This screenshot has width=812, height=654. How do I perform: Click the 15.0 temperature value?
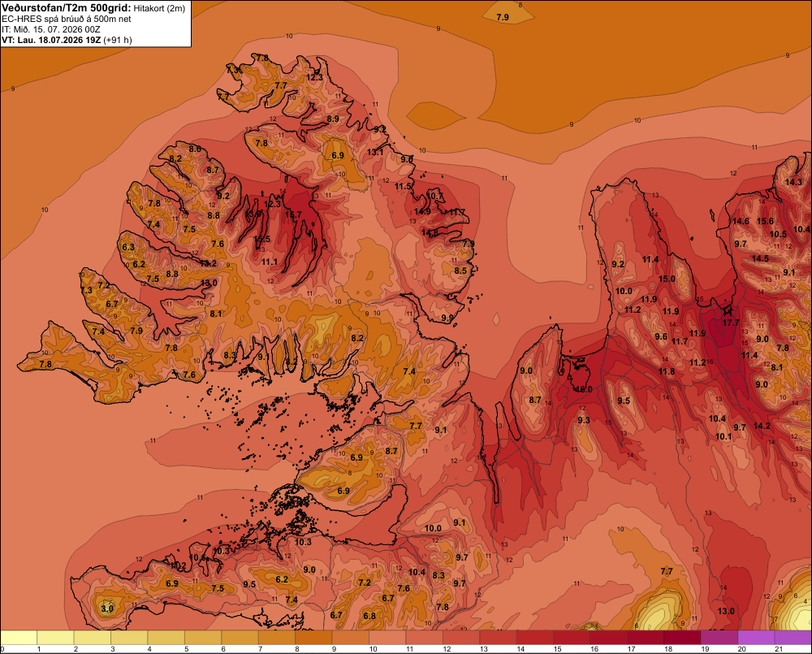coord(667,279)
